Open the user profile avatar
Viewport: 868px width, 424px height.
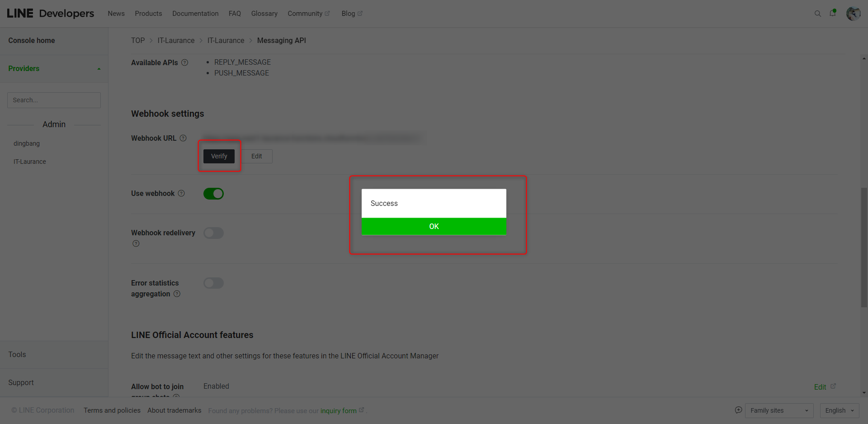pos(853,14)
